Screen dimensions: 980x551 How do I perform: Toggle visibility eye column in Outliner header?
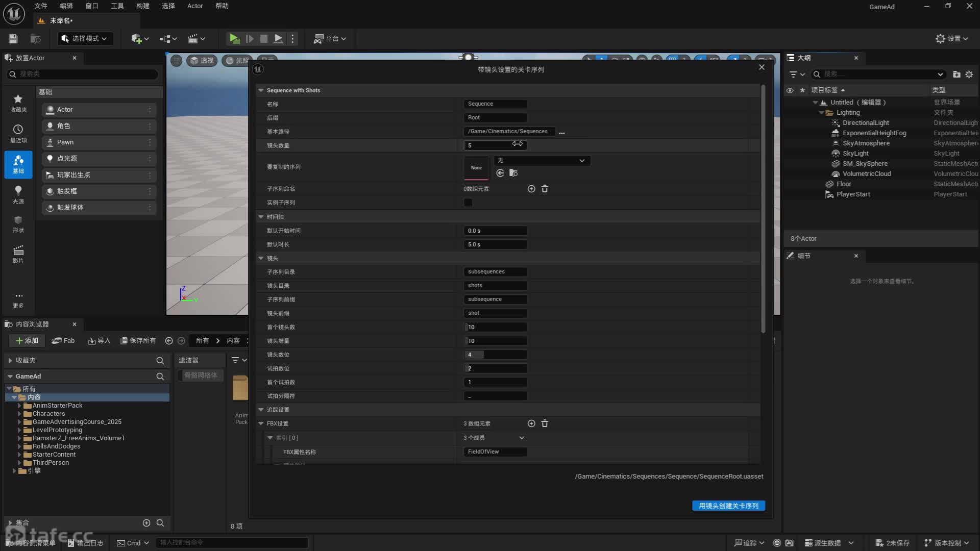tap(790, 90)
